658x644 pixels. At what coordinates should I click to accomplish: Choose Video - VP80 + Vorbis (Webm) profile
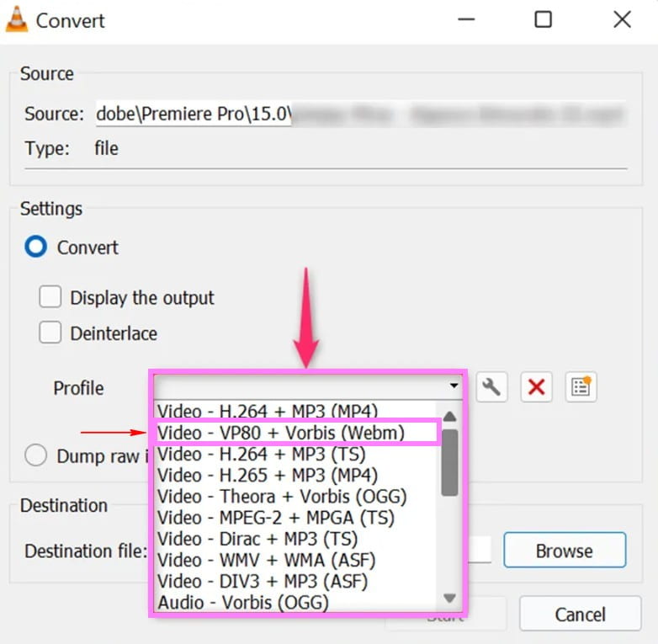click(x=281, y=433)
